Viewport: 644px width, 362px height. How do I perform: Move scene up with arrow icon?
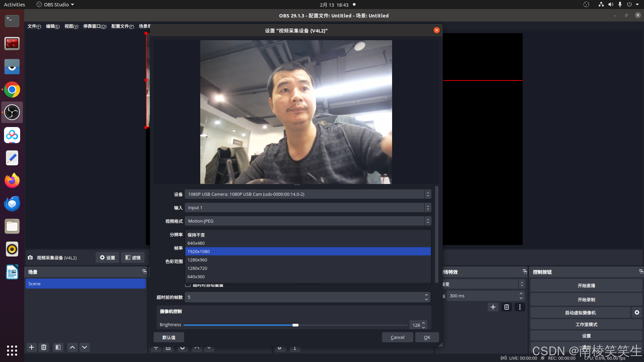72,347
